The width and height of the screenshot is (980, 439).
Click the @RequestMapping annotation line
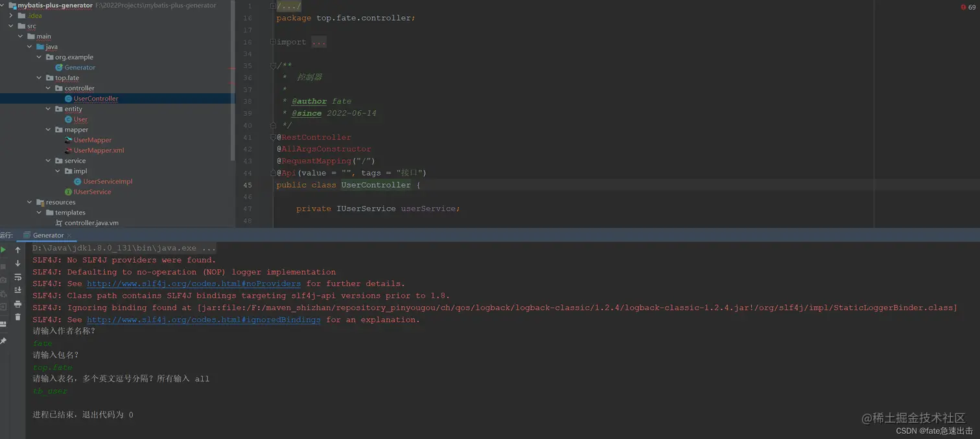click(325, 161)
